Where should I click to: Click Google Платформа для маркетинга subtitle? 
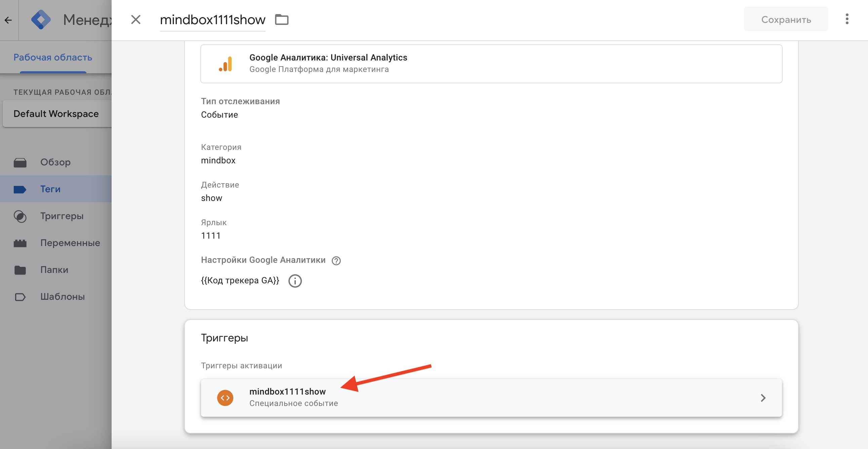click(319, 69)
